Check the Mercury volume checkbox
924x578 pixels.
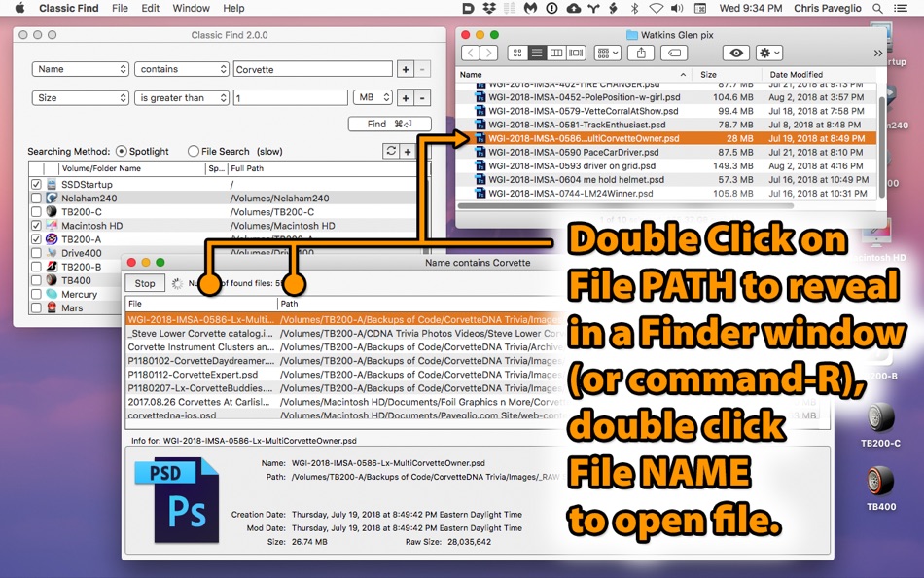point(36,294)
